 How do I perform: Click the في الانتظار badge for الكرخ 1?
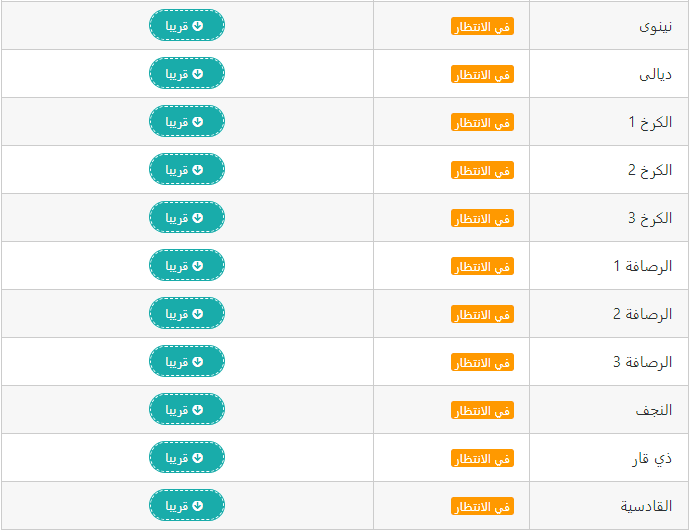click(x=482, y=122)
